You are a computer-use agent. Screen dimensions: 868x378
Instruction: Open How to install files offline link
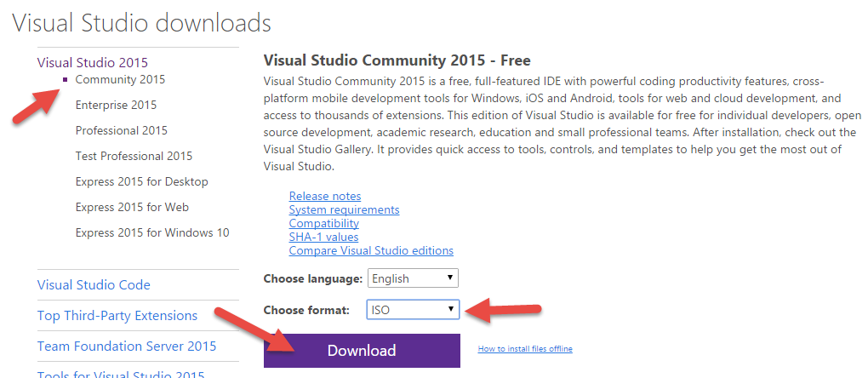coord(525,349)
